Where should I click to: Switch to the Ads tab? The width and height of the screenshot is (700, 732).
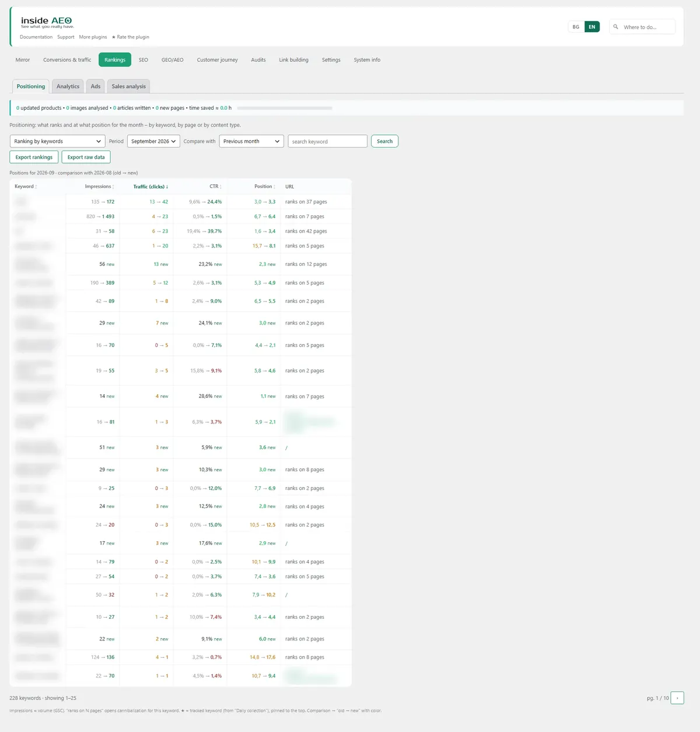[96, 86]
